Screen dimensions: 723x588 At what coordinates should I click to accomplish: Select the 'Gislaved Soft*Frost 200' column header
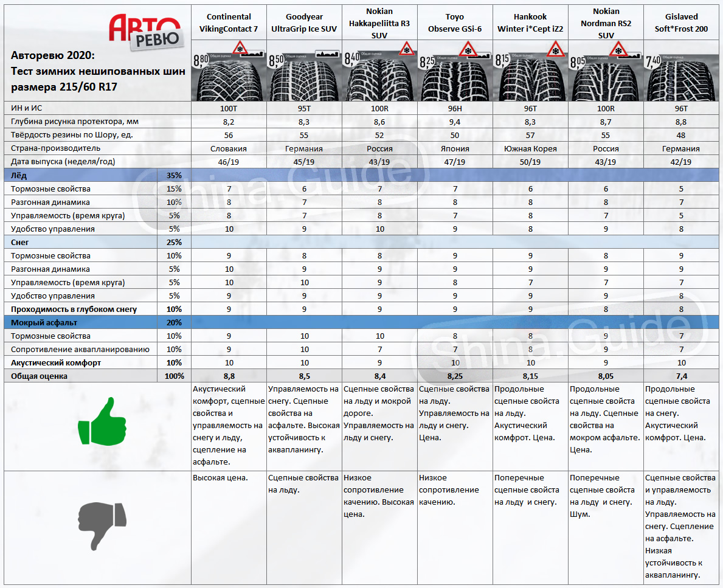[x=681, y=22]
